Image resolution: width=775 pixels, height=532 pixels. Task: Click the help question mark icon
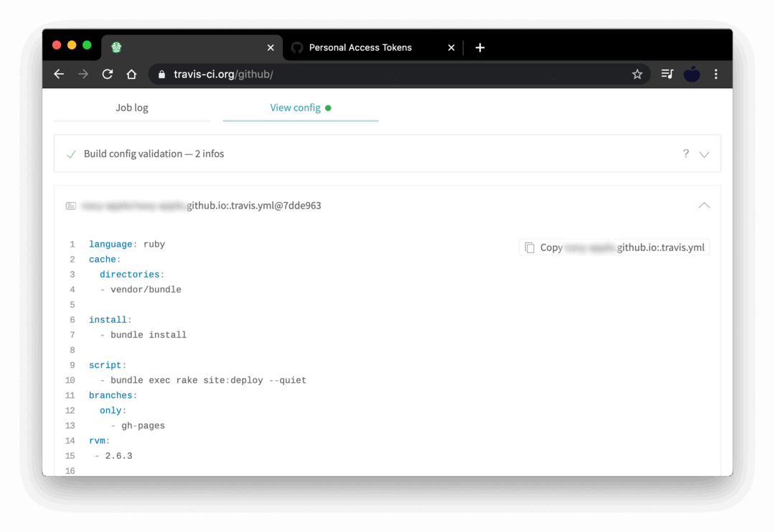[686, 153]
